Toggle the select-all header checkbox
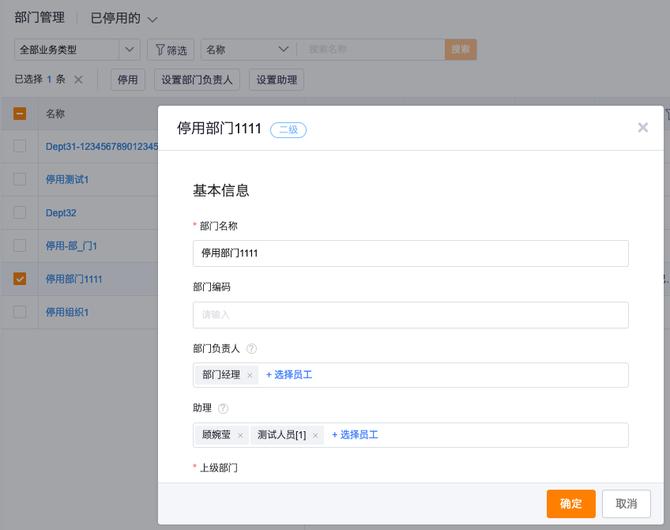670x530 pixels. [20, 114]
